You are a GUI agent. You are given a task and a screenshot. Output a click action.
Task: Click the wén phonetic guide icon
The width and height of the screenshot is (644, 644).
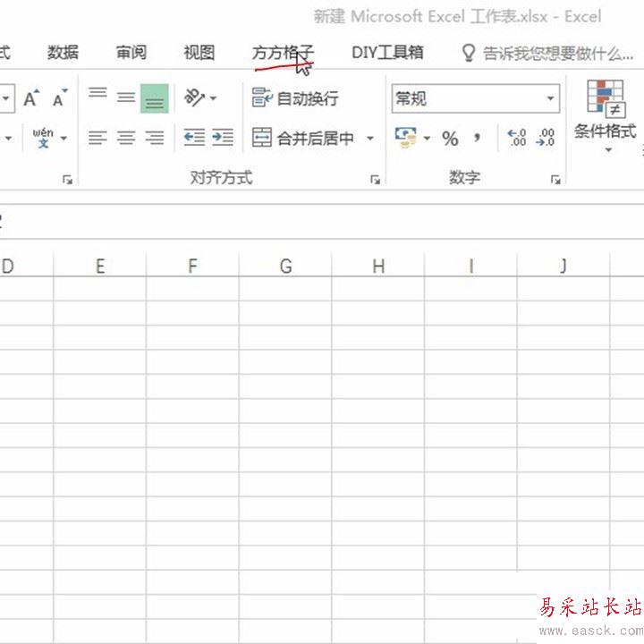tap(43, 138)
